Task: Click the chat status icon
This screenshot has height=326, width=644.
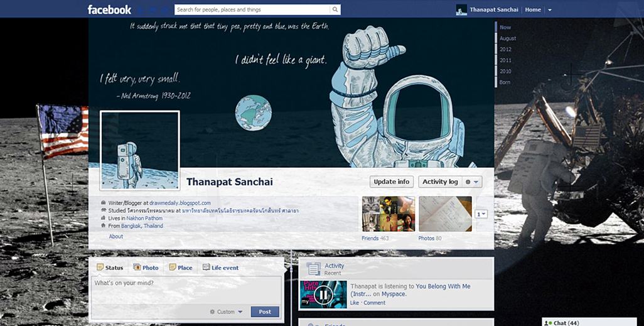Action: point(548,323)
